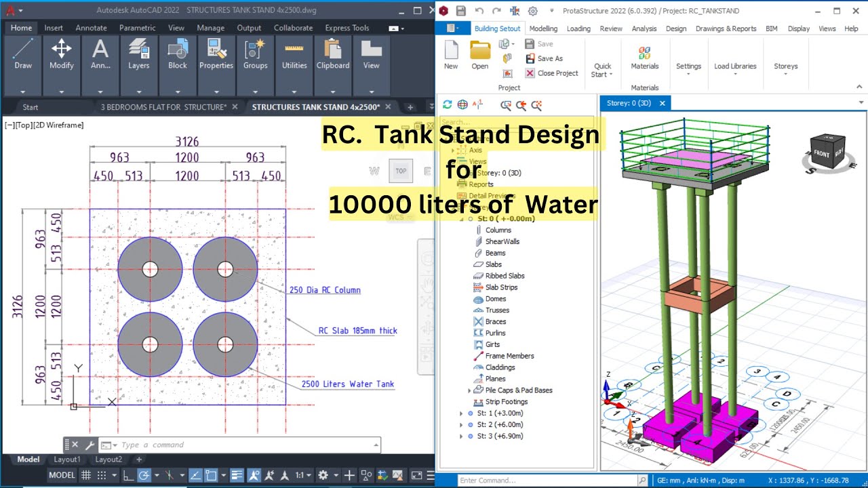Toggle AutoCAD isometric drafting
The image size is (868, 488).
point(170,476)
